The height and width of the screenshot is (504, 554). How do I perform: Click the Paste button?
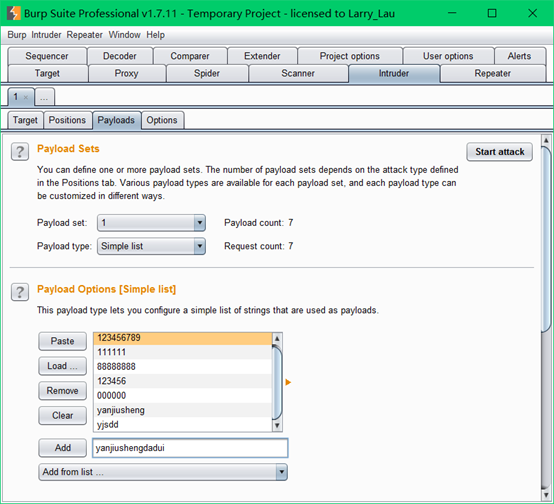[x=63, y=341]
